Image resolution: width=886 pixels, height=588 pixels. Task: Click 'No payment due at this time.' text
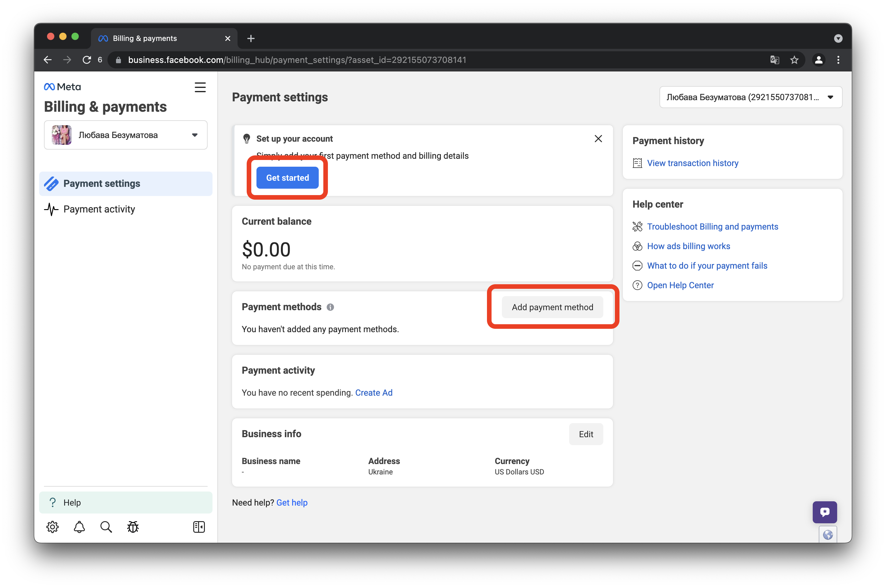point(288,267)
